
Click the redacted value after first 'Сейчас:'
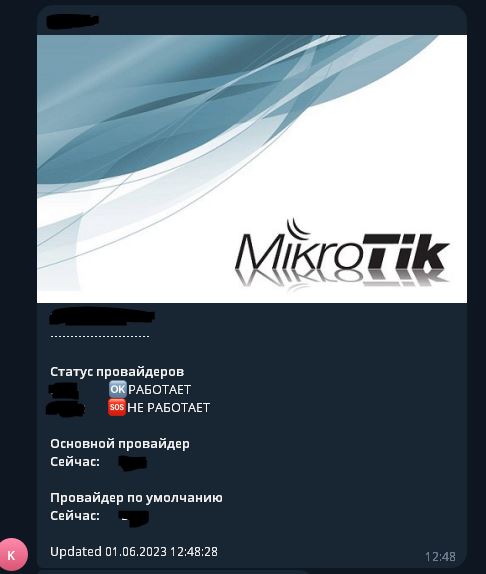pos(133,463)
